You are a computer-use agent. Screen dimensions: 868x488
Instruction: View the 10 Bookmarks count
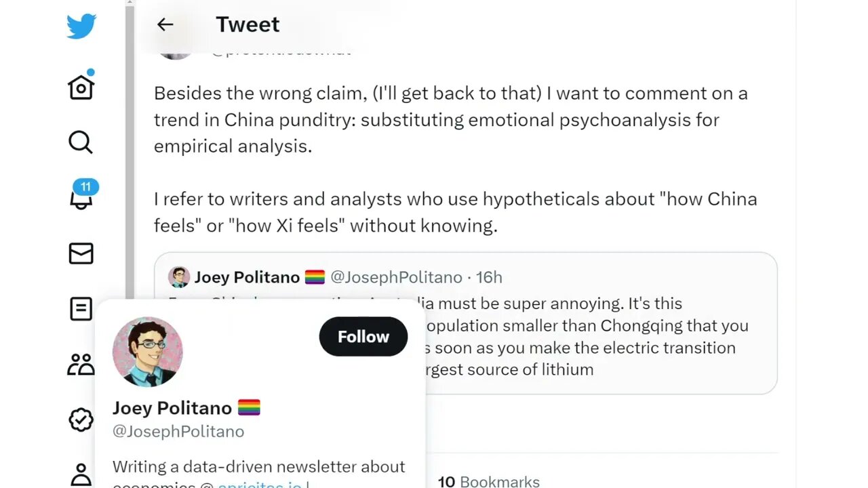pos(489,481)
